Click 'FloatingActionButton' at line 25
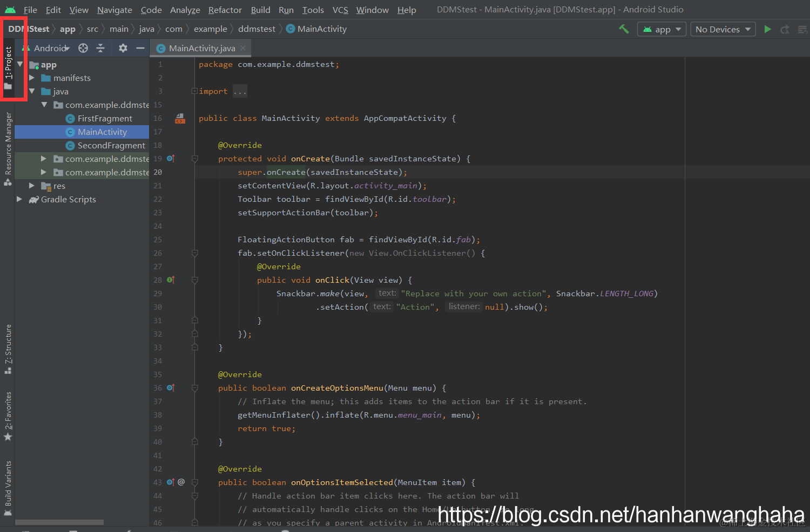Screen dimensions: 810x532 pos(286,240)
